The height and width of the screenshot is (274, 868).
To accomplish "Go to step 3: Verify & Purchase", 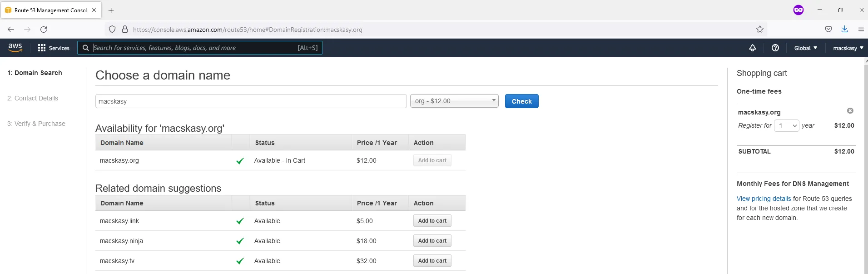I will click(36, 124).
